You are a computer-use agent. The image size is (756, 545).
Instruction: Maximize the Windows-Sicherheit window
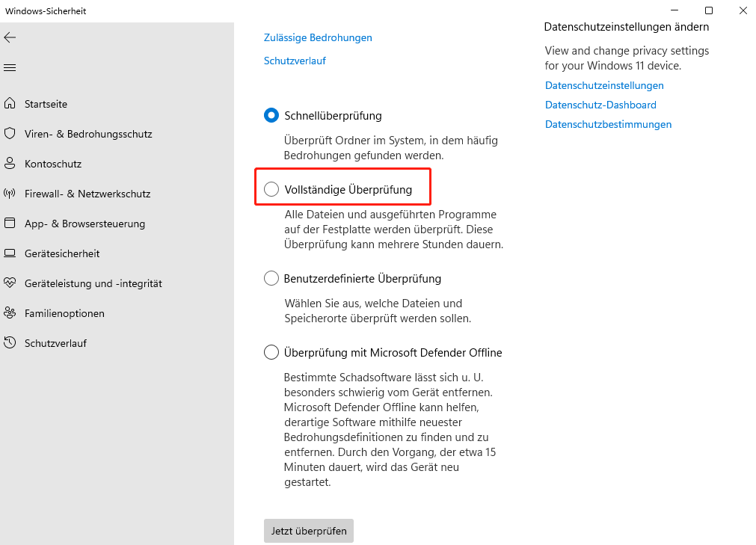[709, 10]
